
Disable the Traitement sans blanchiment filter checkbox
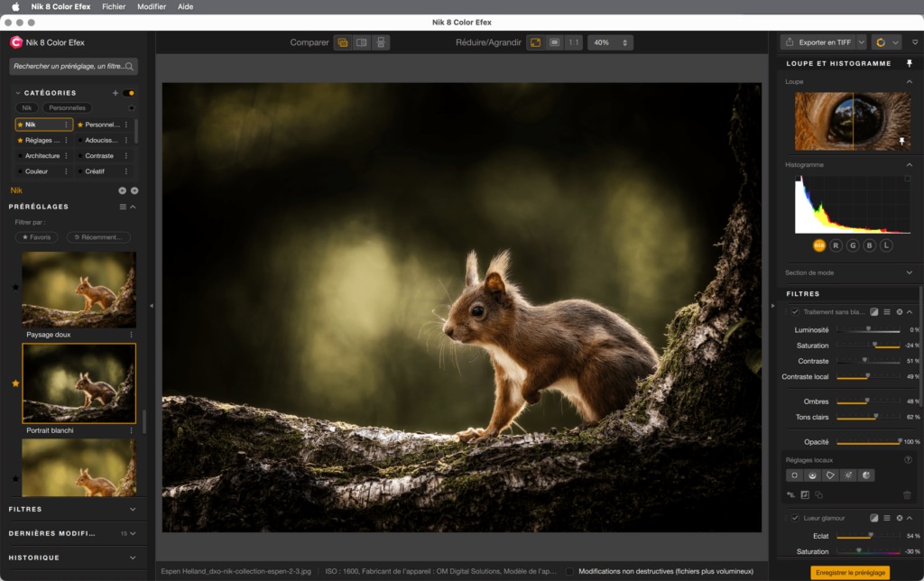tap(795, 312)
